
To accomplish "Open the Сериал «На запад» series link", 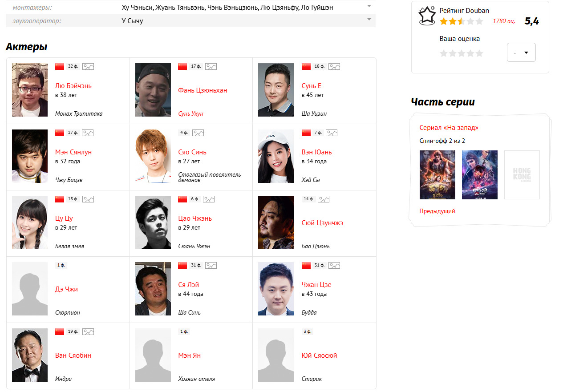I will click(x=449, y=128).
